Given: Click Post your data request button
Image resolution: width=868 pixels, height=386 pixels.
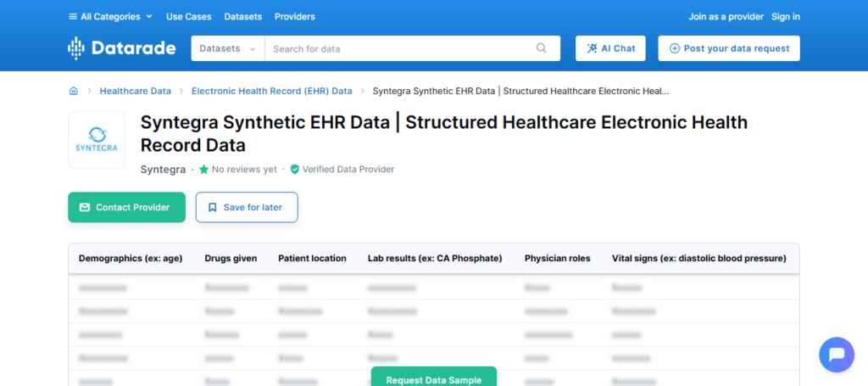Looking at the screenshot, I should click(x=729, y=48).
